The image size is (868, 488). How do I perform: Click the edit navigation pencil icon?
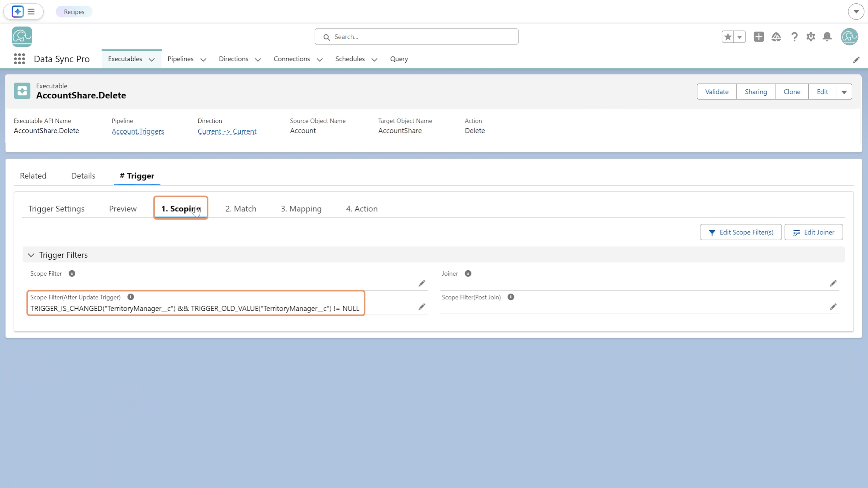[x=856, y=60]
